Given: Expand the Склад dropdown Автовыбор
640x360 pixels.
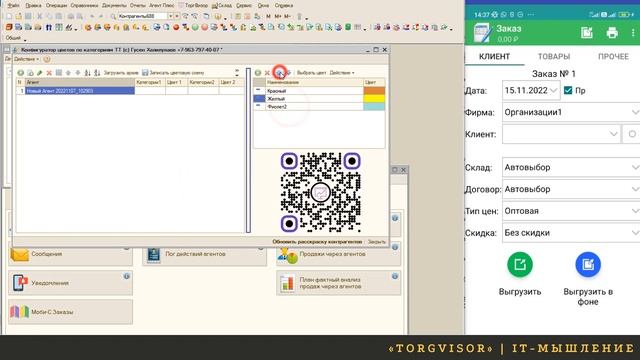Looking at the screenshot, I should (x=571, y=167).
